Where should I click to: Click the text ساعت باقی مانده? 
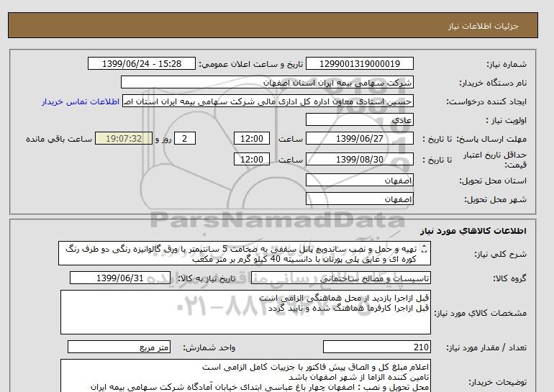click(x=59, y=139)
